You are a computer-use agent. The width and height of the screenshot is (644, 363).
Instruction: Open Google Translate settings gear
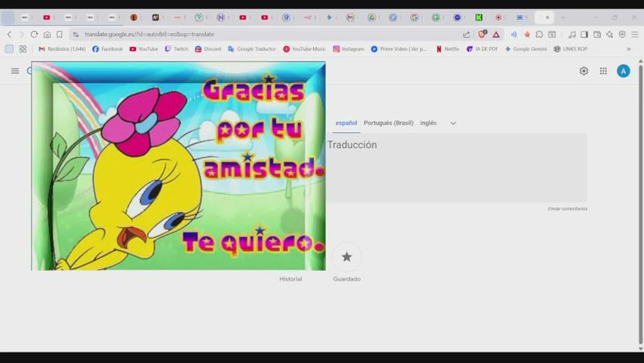[x=584, y=71]
